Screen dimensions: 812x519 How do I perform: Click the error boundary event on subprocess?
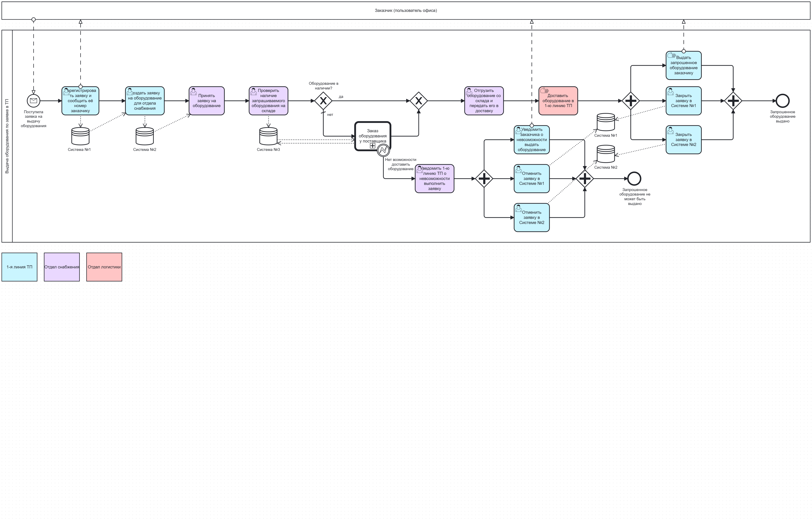click(383, 150)
